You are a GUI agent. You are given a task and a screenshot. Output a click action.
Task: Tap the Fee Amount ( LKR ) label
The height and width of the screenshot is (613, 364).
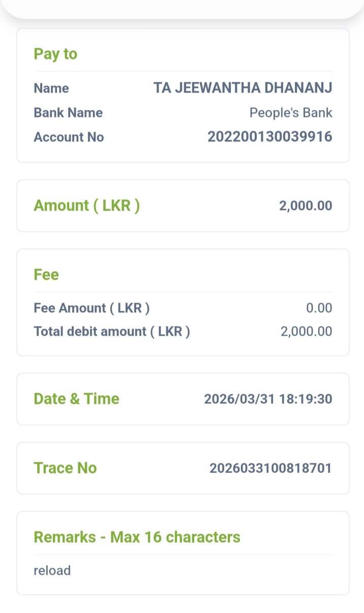[x=92, y=308]
